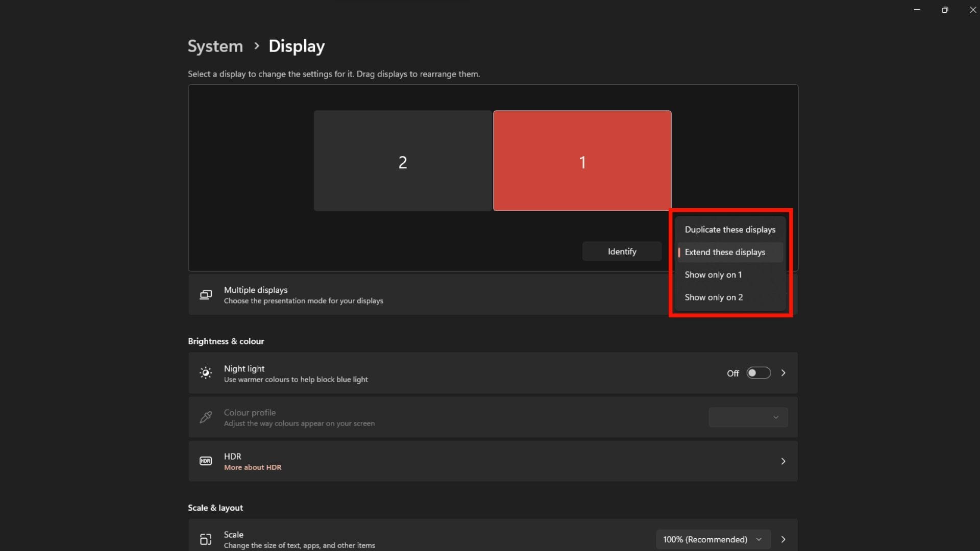Screen dimensions: 980x551
Task: Click the Night light sun icon
Action: tap(205, 373)
